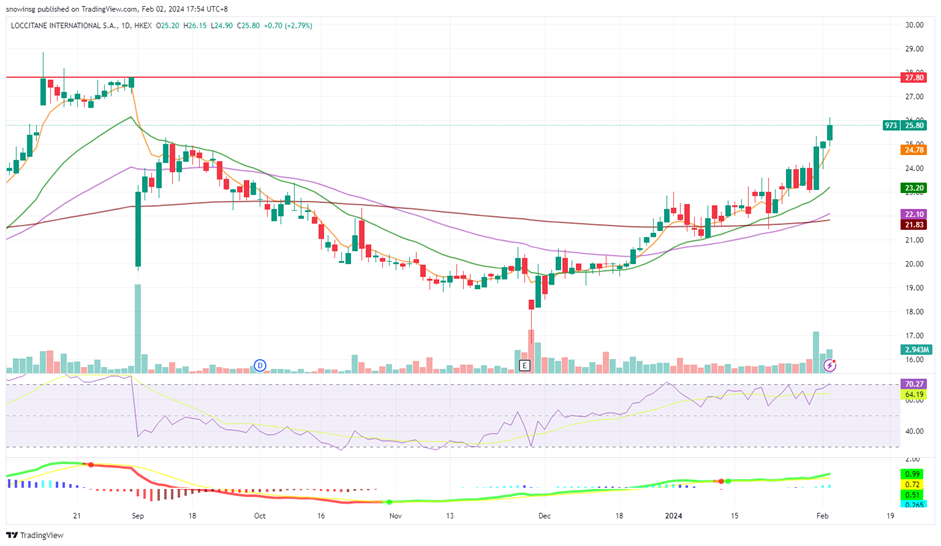The width and height of the screenshot is (941, 546).
Task: Click the red 27.80 price label
Action: coord(914,77)
